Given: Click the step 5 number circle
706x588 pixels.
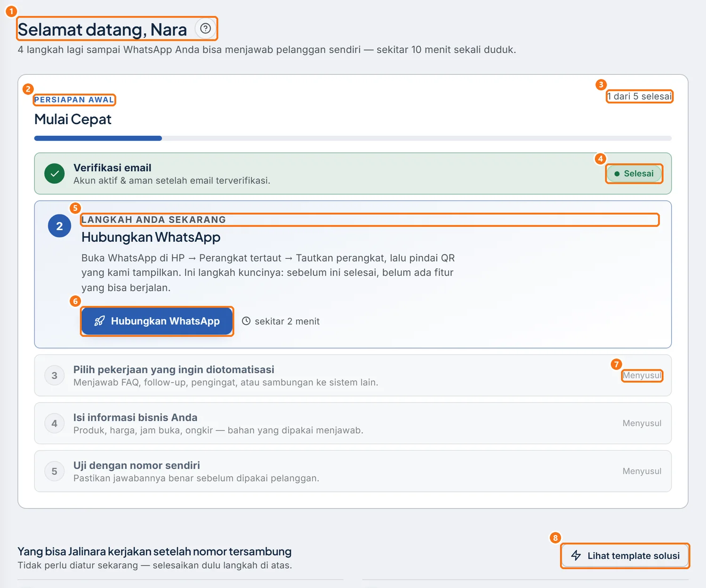Looking at the screenshot, I should (55, 471).
